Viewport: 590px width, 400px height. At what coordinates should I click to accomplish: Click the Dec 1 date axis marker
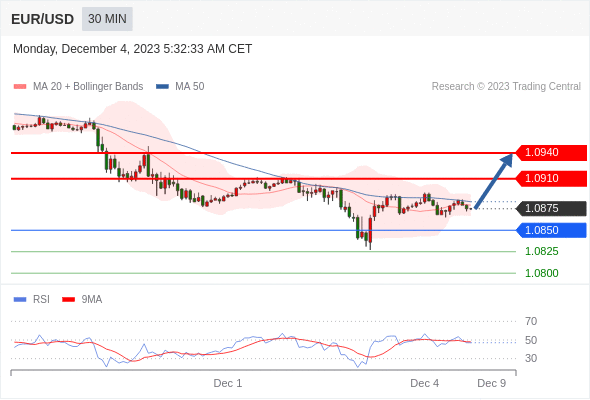coord(228,383)
